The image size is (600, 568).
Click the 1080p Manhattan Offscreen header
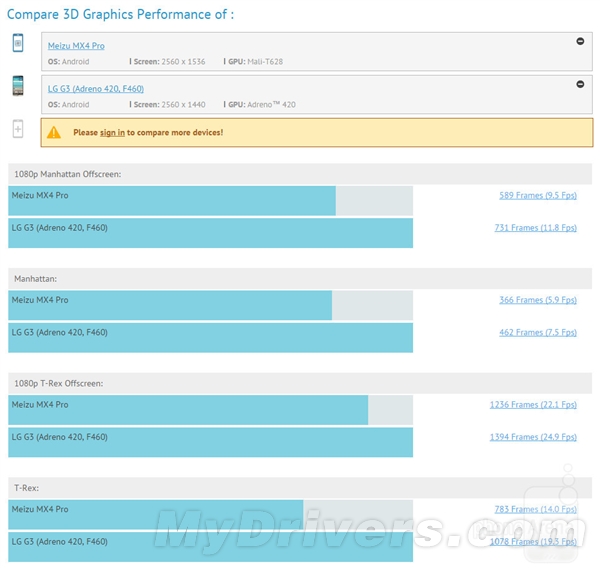pyautogui.click(x=300, y=174)
